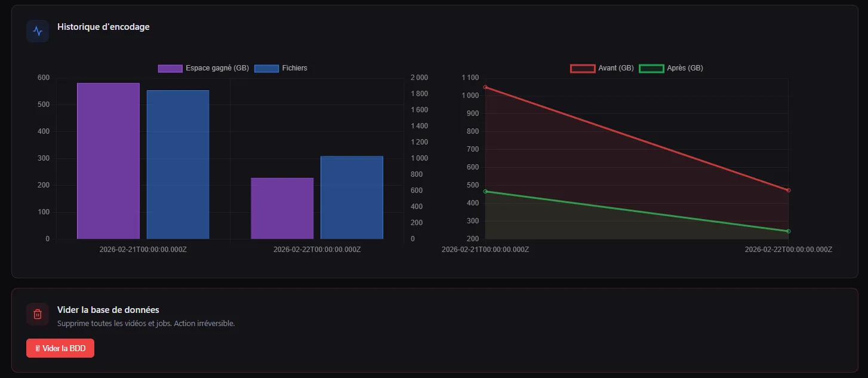Toggle the Espace gagné (GB) purple legend swatch
The image size is (868, 378).
coord(170,68)
